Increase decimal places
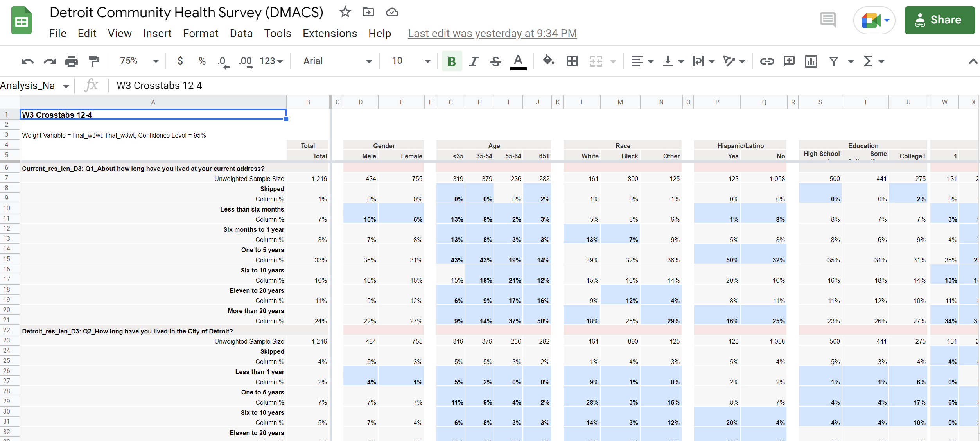Image resolution: width=980 pixels, height=441 pixels. click(x=246, y=61)
